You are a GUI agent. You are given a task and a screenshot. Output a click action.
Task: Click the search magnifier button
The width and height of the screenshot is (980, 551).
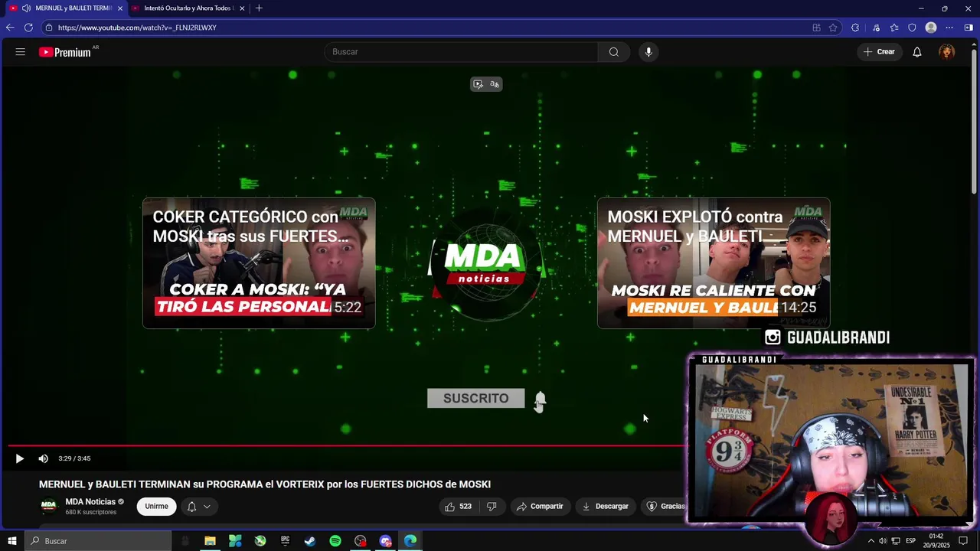click(614, 52)
